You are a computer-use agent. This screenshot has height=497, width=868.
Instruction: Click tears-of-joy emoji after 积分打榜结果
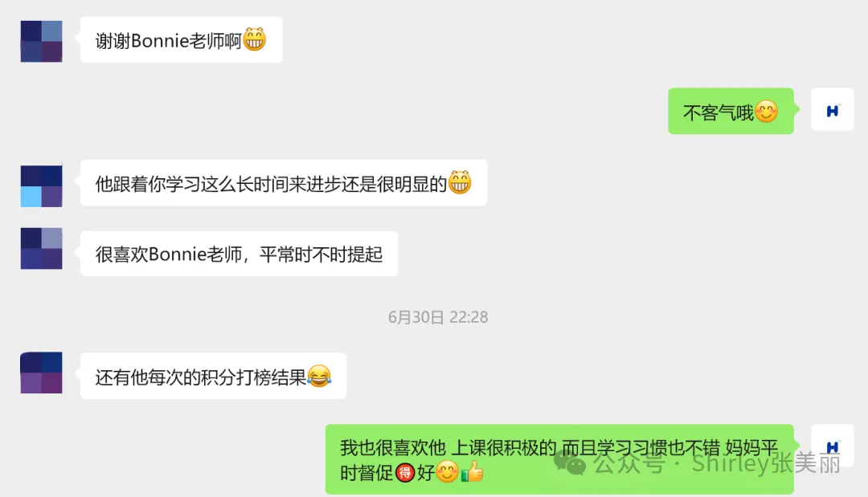(x=319, y=377)
